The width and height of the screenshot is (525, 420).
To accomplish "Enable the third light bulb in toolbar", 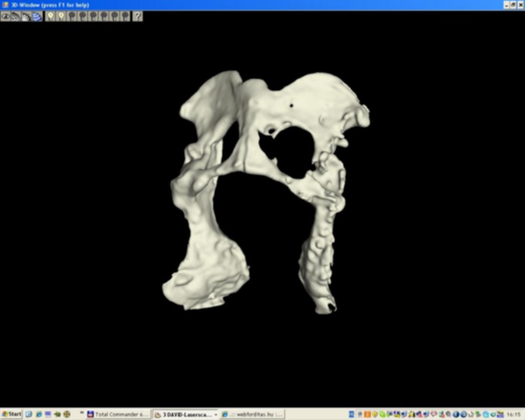I will (x=72, y=16).
